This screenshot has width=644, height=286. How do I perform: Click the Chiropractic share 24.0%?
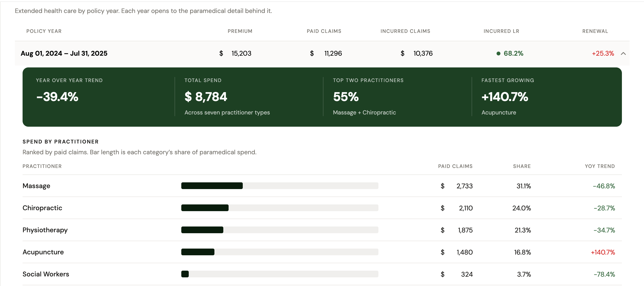pyautogui.click(x=522, y=208)
